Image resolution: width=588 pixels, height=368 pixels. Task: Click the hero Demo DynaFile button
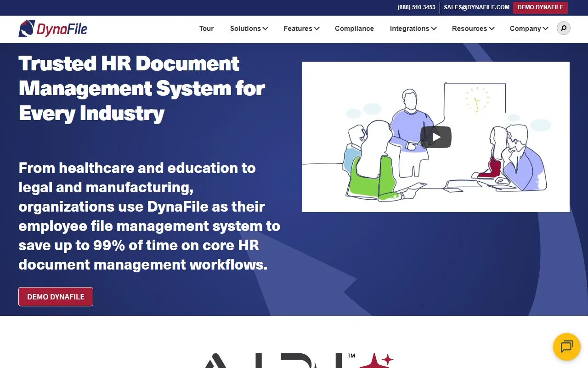coord(56,297)
